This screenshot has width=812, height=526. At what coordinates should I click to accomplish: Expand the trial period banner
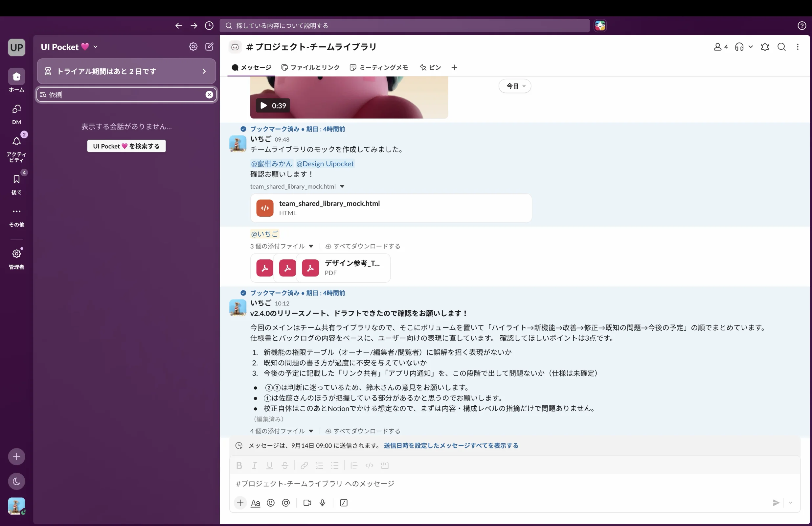pyautogui.click(x=126, y=71)
